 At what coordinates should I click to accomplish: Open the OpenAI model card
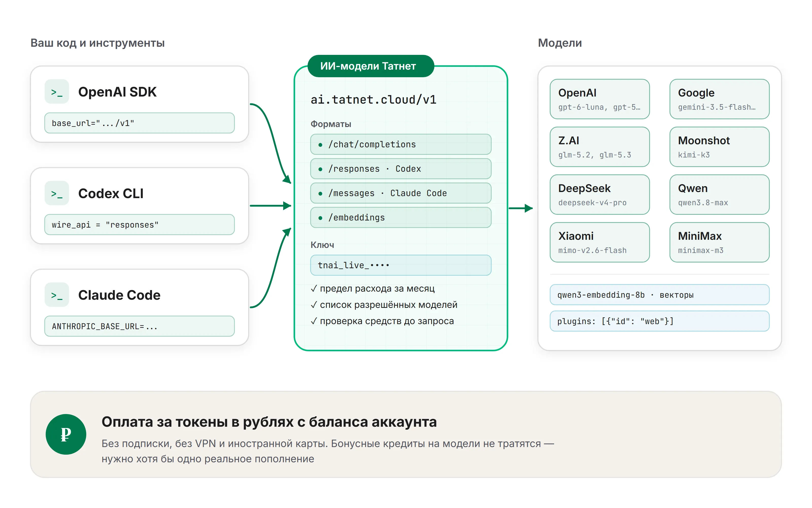[x=599, y=99]
